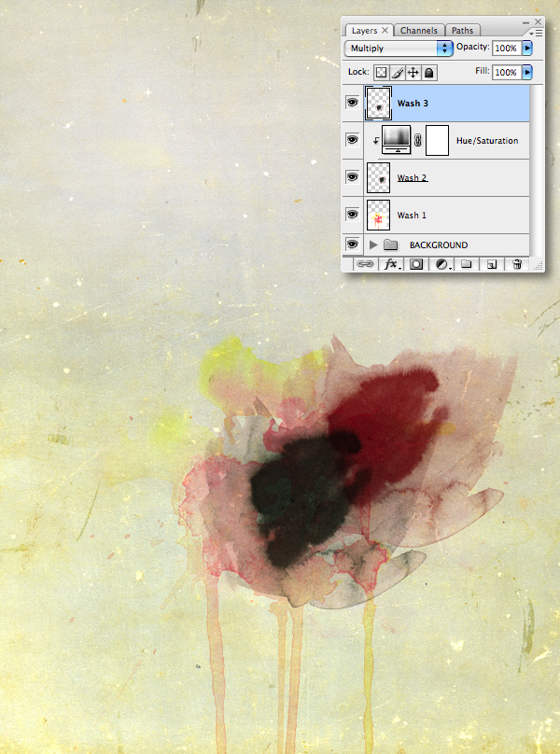Close the Layers panel window
This screenshot has height=754, width=560.
[538, 21]
